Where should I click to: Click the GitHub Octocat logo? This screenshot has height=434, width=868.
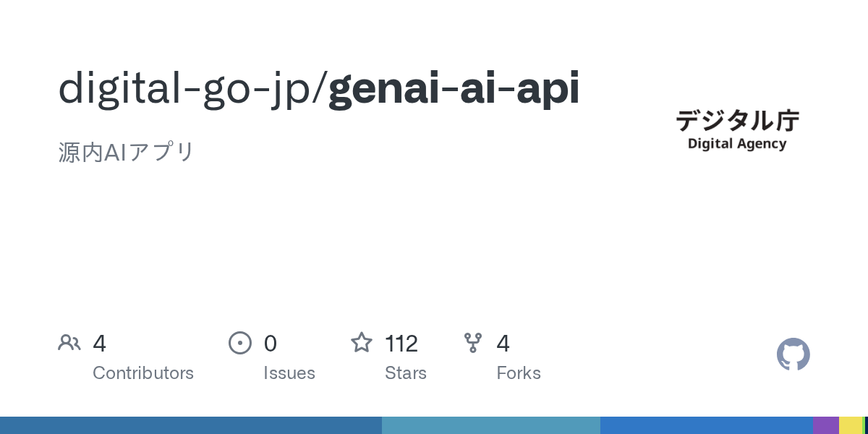(x=793, y=354)
